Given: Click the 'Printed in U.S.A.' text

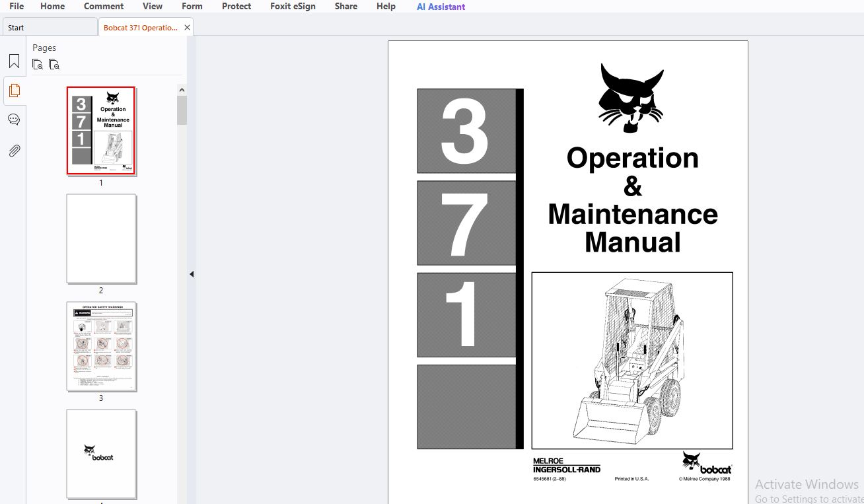Looking at the screenshot, I should (x=631, y=479).
